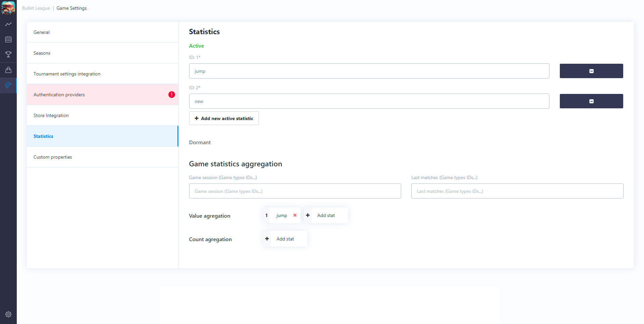Open the settings gear icon

(x=8, y=314)
